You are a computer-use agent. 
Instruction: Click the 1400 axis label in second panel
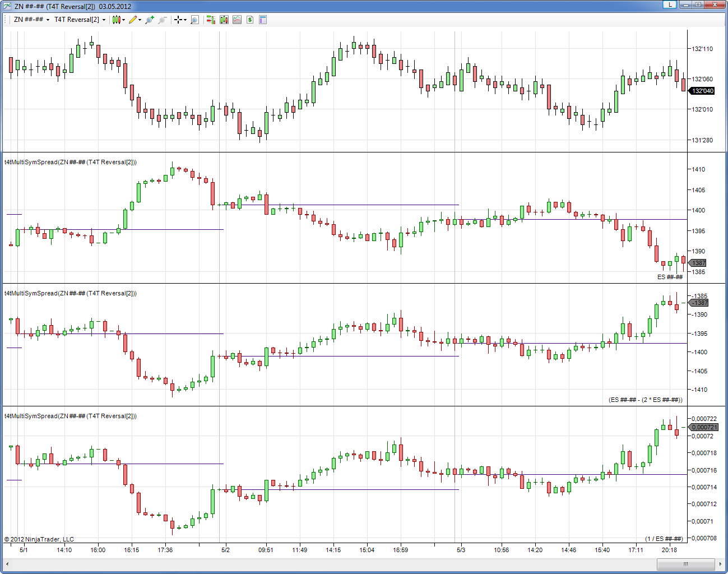point(698,210)
